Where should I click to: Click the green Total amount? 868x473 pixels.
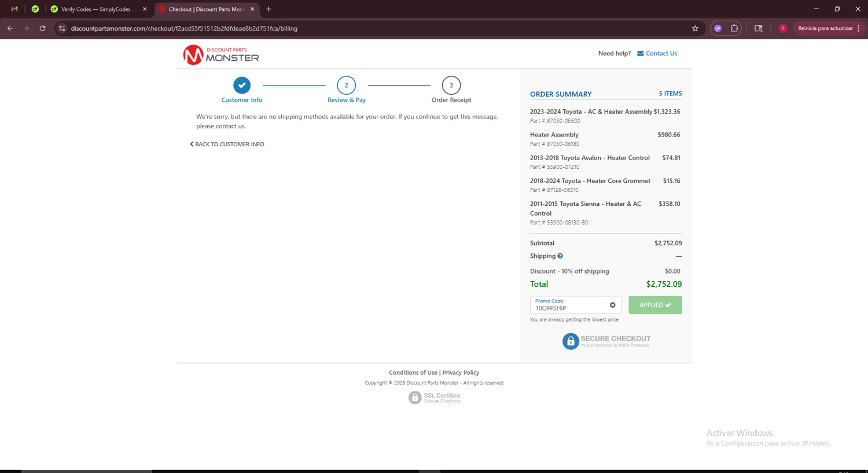click(664, 284)
